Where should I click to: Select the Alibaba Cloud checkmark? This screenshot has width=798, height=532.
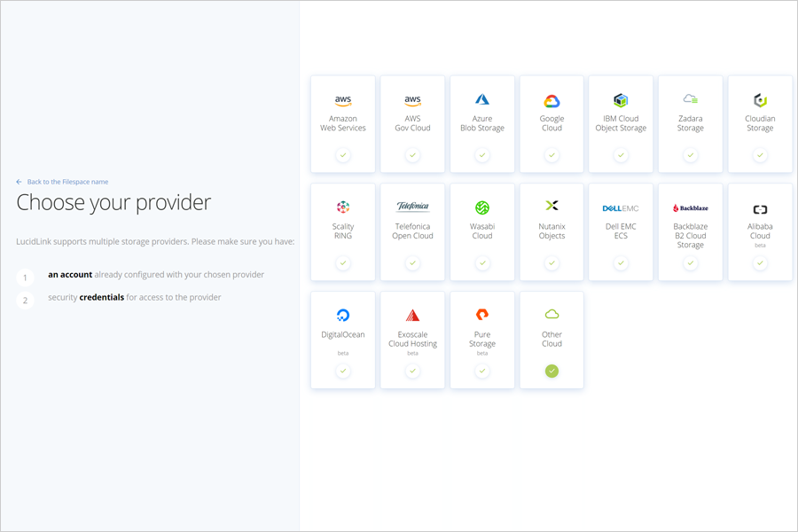tap(761, 263)
